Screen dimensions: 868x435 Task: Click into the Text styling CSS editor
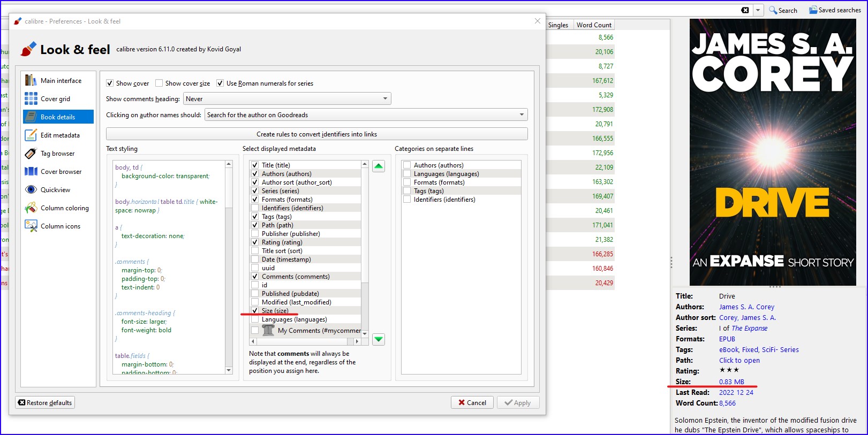click(x=169, y=268)
